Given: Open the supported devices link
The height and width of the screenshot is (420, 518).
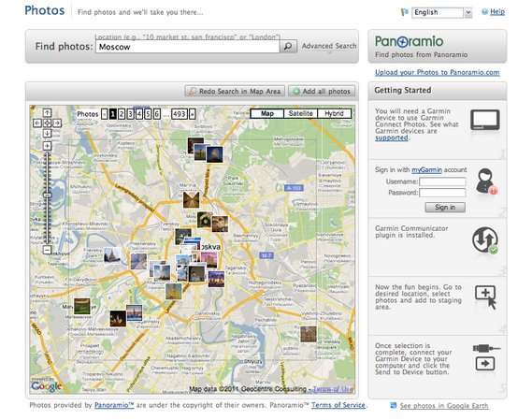Looking at the screenshot, I should pyautogui.click(x=392, y=138).
